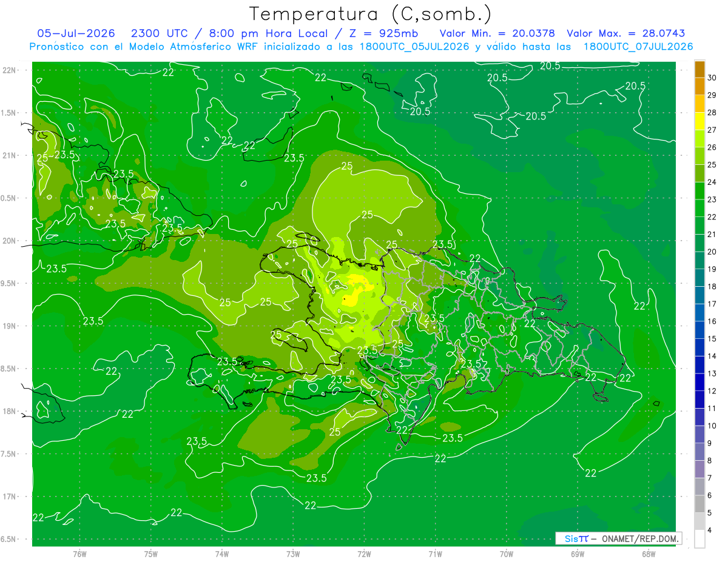
Task: Click the green legend swatch between 22 and 23
Action: (x=699, y=209)
